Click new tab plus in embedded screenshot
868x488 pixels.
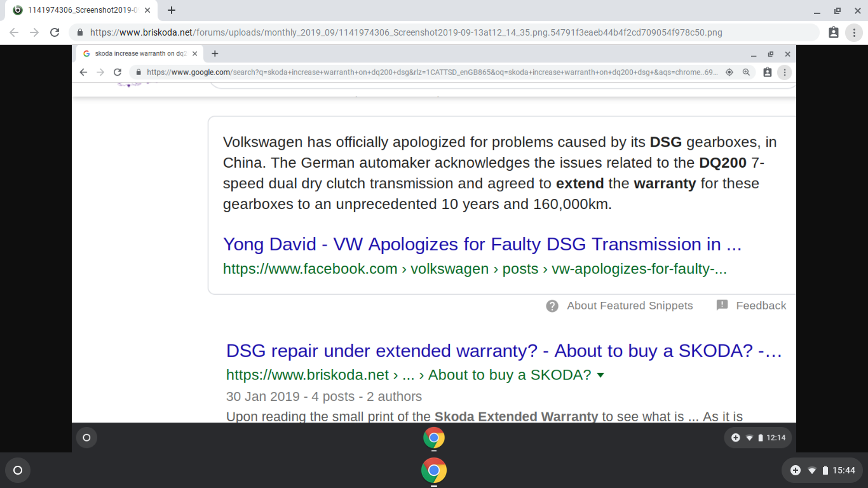click(x=215, y=54)
